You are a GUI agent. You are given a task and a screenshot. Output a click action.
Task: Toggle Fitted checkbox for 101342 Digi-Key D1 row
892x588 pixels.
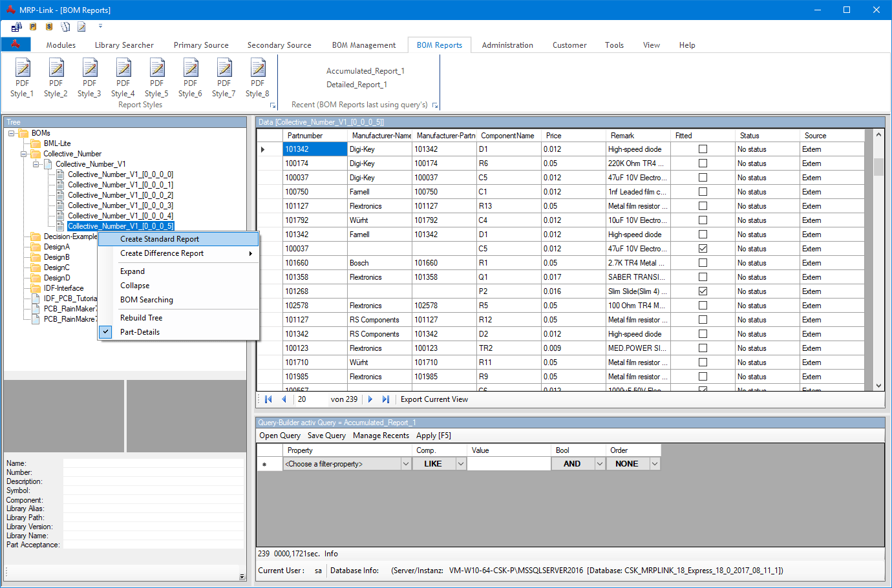point(703,149)
